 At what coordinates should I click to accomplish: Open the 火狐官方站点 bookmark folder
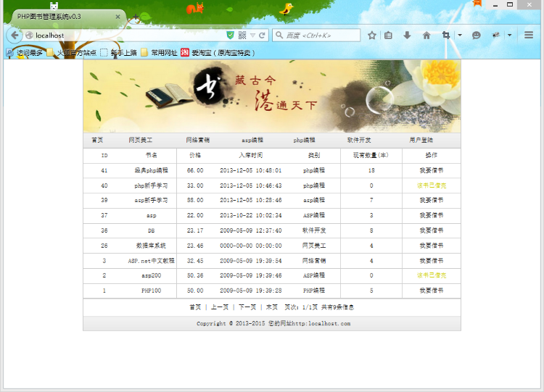(72, 53)
